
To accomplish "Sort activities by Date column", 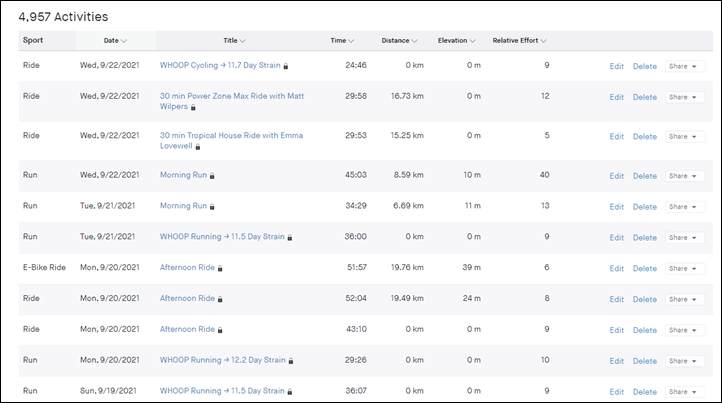I will tap(115, 41).
